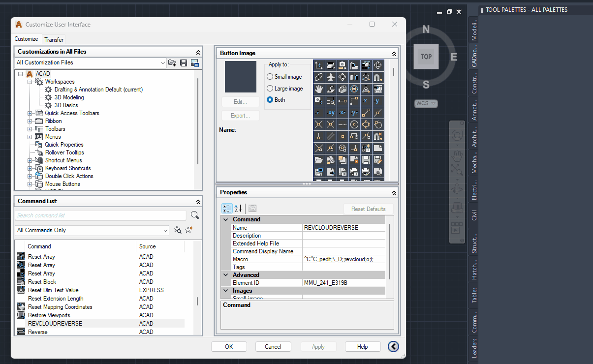Open custom command filter with the filter star icon
This screenshot has height=364, width=593.
(x=178, y=230)
